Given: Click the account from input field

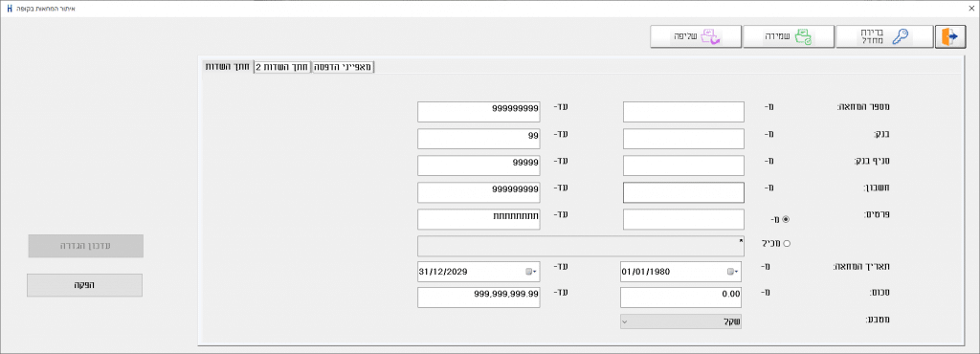Looking at the screenshot, I should (683, 193).
